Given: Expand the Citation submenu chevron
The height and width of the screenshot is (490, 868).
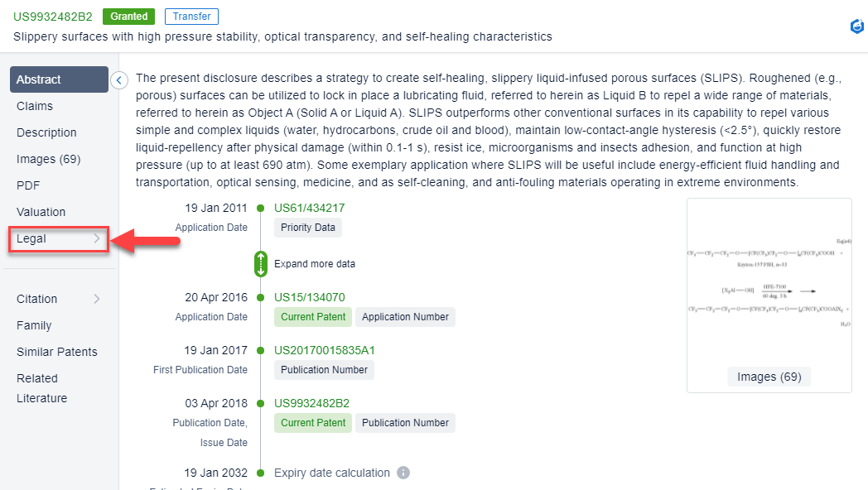Looking at the screenshot, I should coord(96,299).
